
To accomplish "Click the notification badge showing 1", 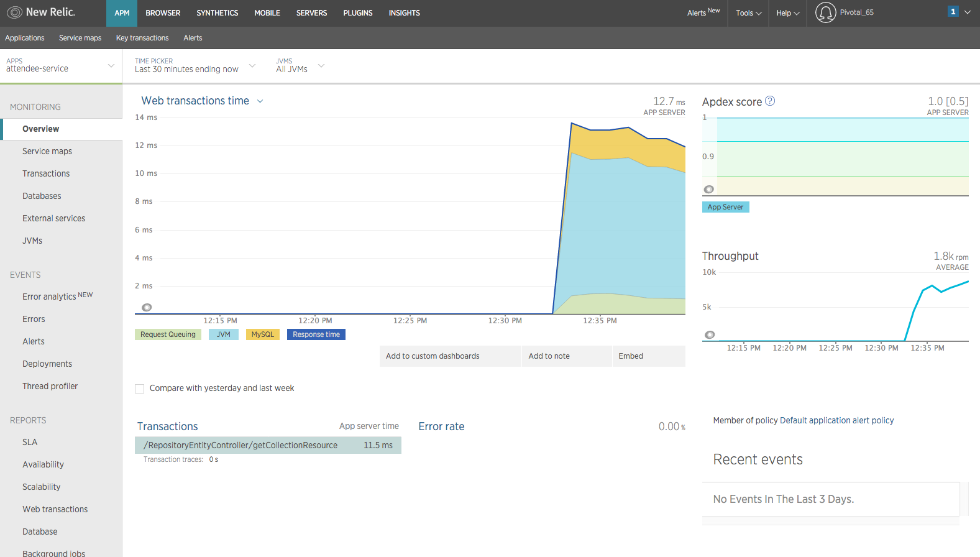I will [x=953, y=12].
